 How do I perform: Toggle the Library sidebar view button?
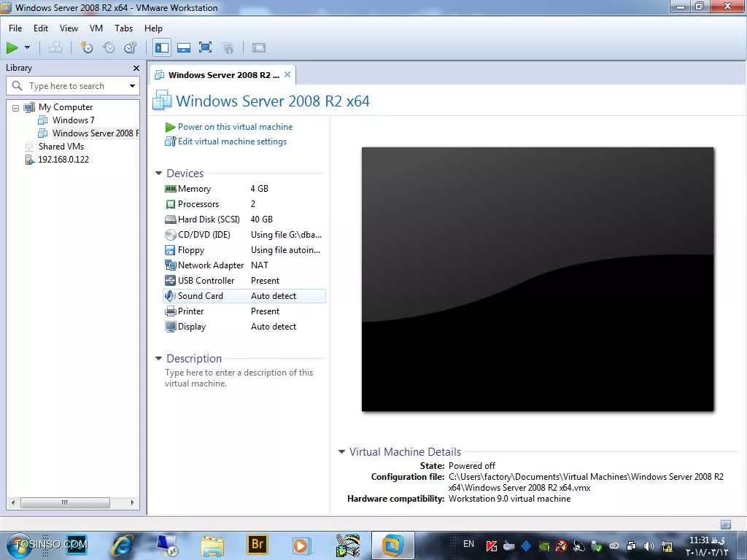(162, 47)
